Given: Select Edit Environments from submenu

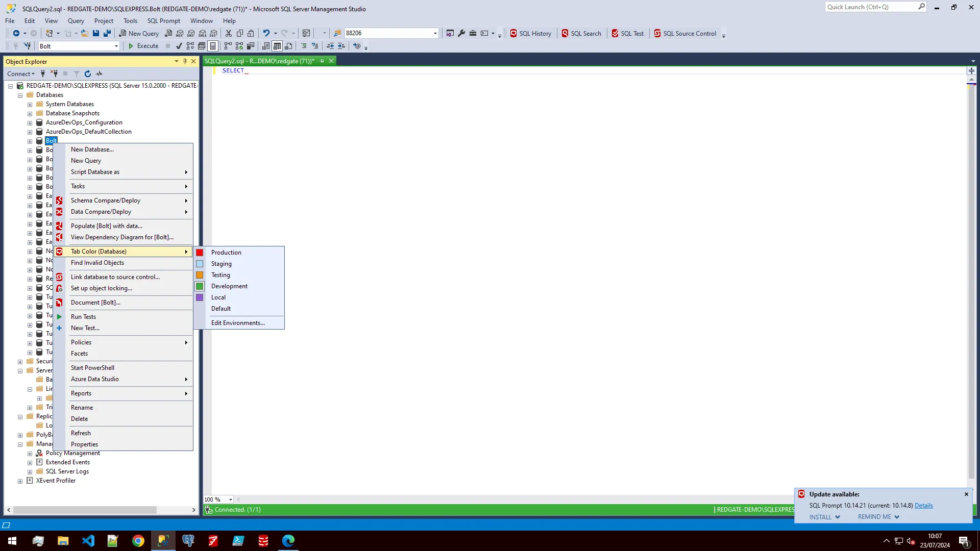Looking at the screenshot, I should (238, 323).
